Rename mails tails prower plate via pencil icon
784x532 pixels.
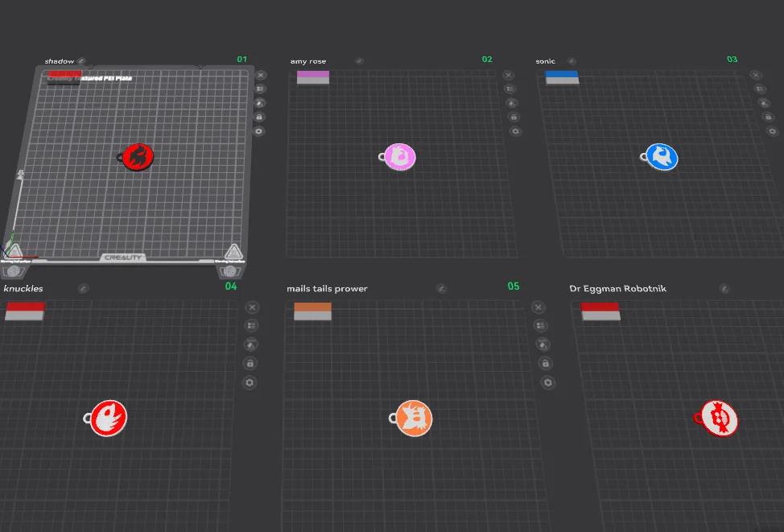pos(441,288)
